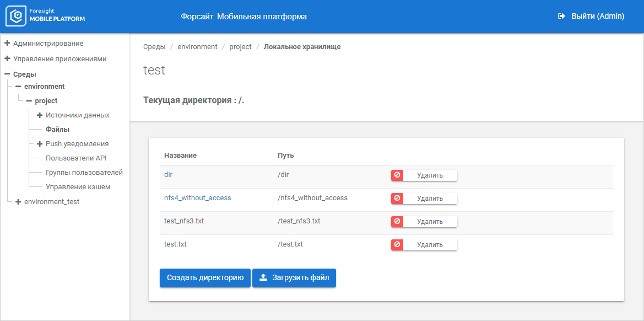Select Управление кэшем menu item
This screenshot has height=321, width=644.
click(x=78, y=187)
